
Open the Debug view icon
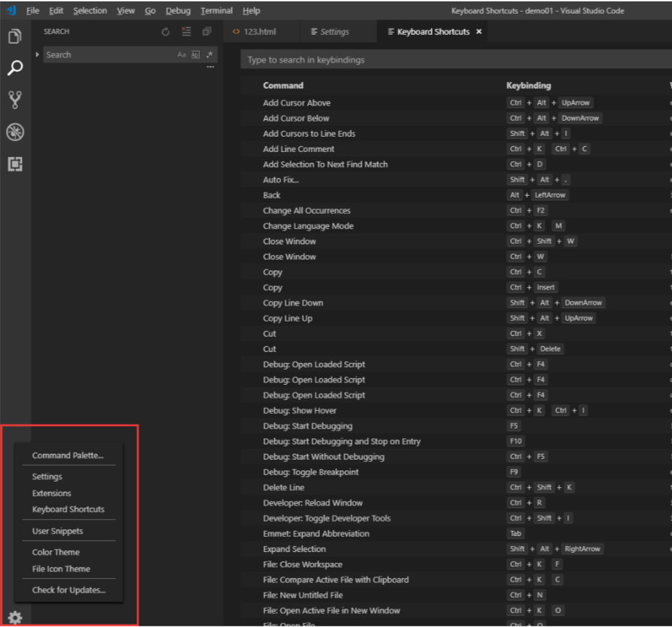coord(15,132)
